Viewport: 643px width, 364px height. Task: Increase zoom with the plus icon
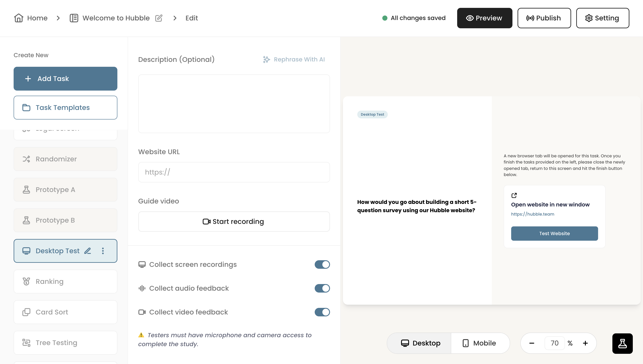coord(585,343)
